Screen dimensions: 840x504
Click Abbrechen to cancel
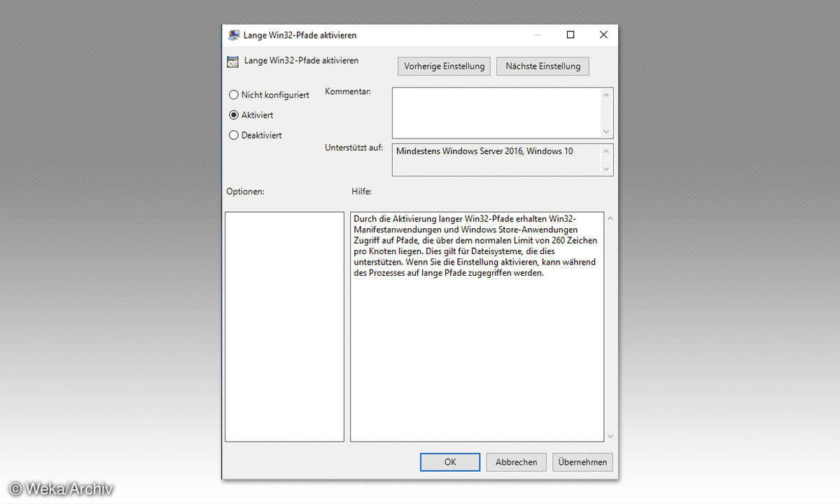(x=517, y=462)
